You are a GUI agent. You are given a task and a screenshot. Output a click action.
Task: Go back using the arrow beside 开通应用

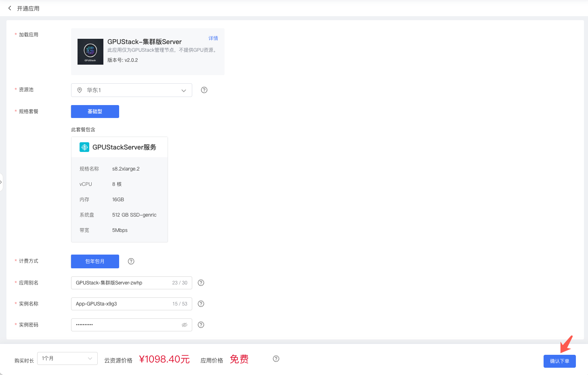[10, 8]
